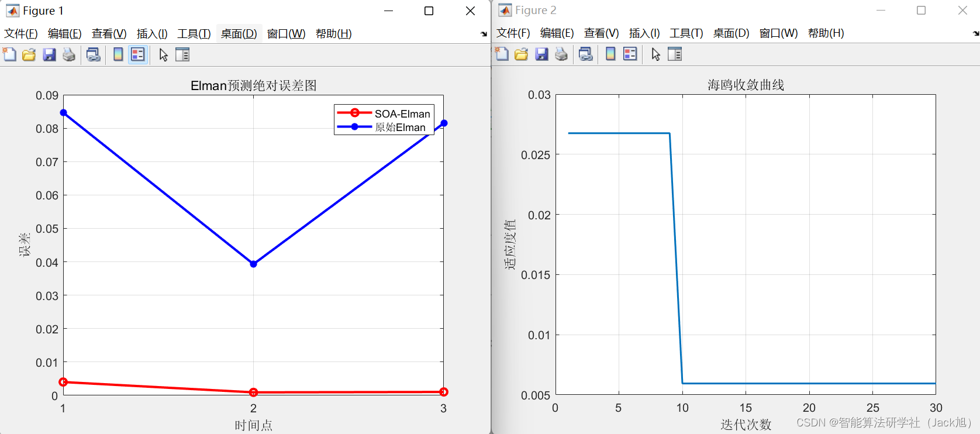The width and height of the screenshot is (980, 434).
Task: Click Print icon in Figure 2 toolbar
Action: point(561,54)
